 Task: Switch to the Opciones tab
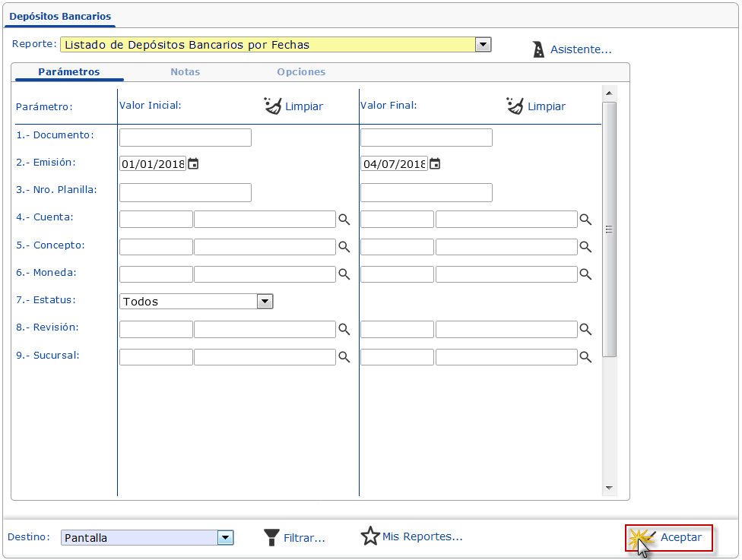coord(301,72)
